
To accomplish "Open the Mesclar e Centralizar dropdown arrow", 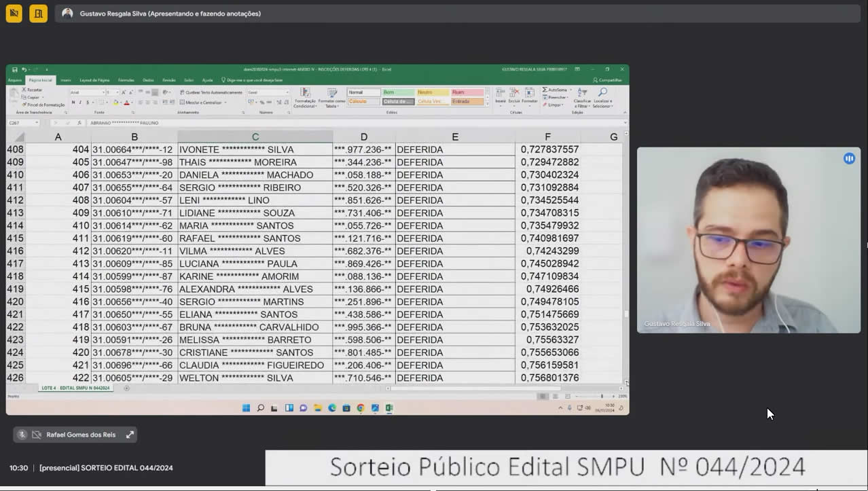I will coord(225,103).
